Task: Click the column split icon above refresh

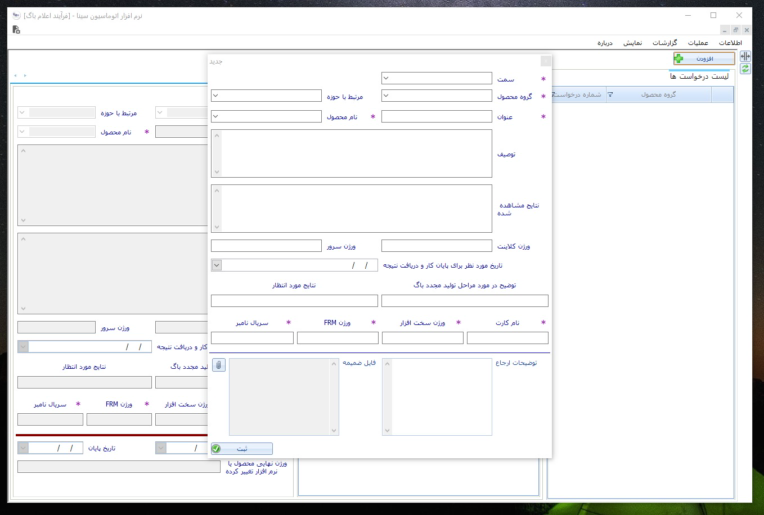Action: [745, 57]
